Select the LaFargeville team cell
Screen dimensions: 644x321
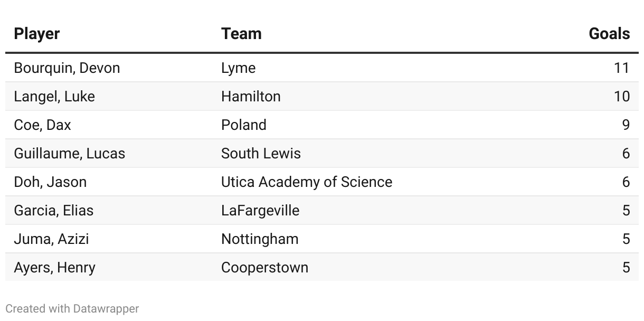tap(260, 211)
